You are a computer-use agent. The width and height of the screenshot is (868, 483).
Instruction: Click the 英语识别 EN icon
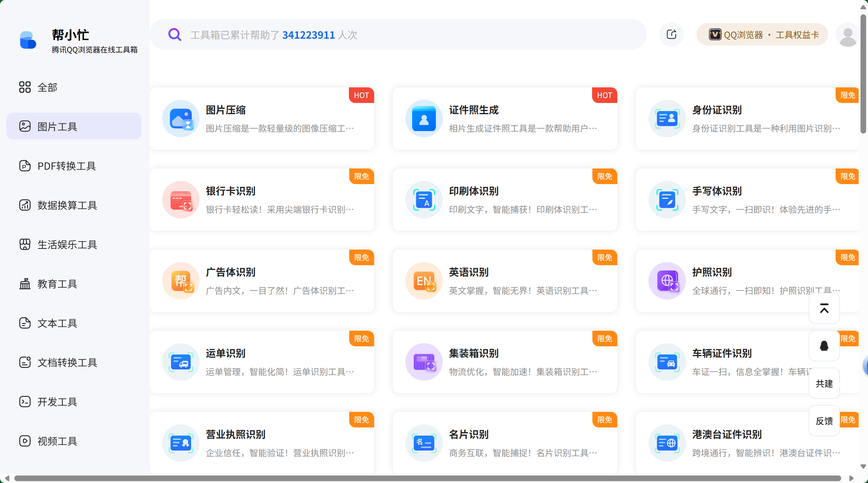click(424, 281)
